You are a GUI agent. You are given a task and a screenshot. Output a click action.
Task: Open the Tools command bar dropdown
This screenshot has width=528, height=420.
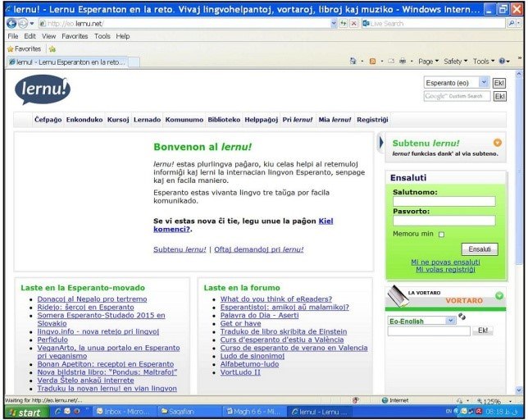click(484, 62)
